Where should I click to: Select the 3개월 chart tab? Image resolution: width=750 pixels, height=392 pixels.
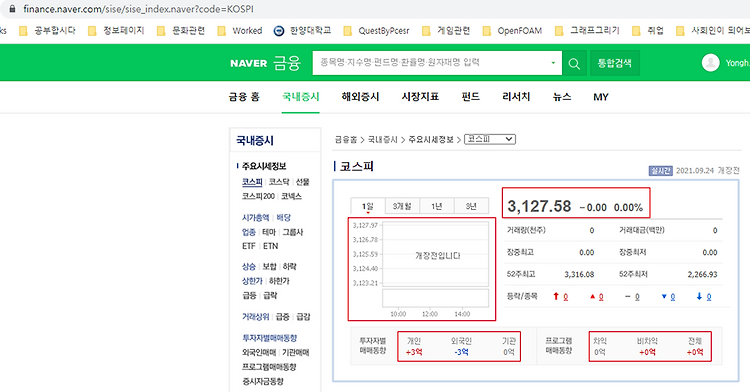point(402,206)
